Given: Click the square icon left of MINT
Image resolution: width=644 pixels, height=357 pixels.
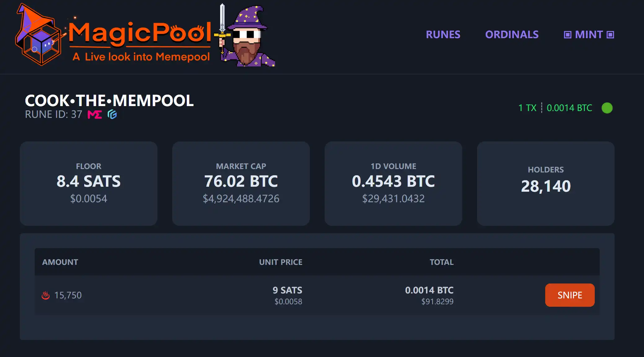Looking at the screenshot, I should tap(567, 35).
